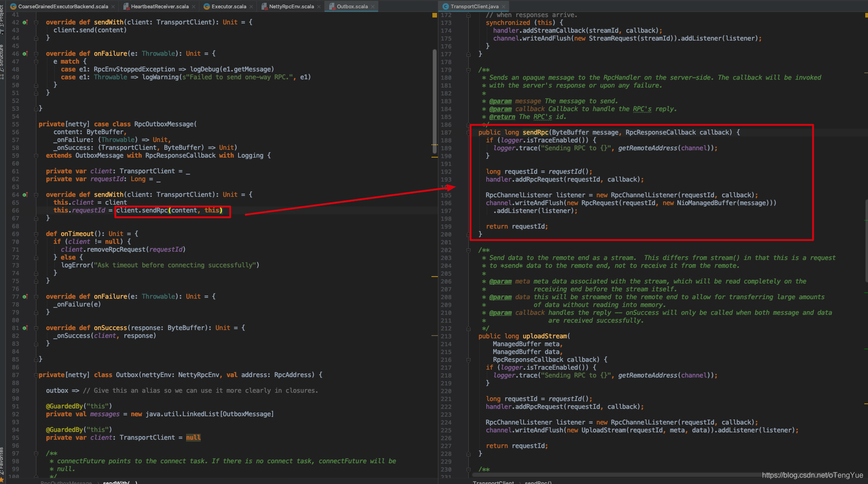Close the Executor.scala tab
Viewport: 868px width, 484px height.
pos(251,7)
